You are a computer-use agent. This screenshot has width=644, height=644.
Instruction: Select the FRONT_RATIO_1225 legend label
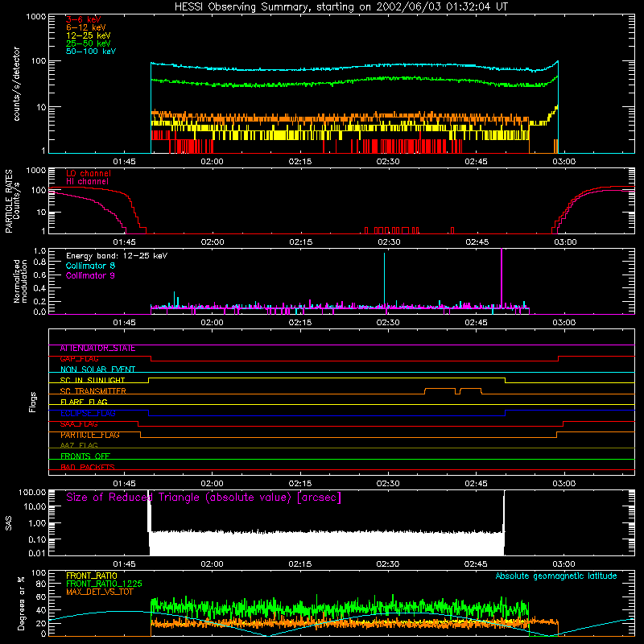(104, 584)
